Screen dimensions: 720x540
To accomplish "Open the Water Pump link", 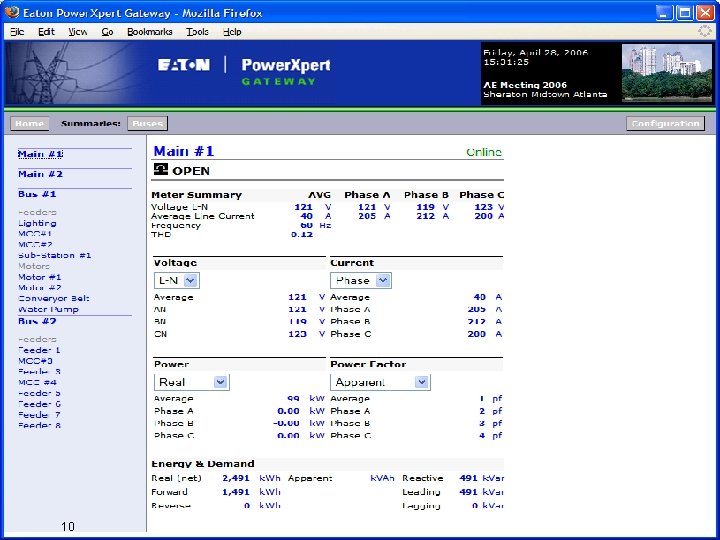I will point(48,309).
